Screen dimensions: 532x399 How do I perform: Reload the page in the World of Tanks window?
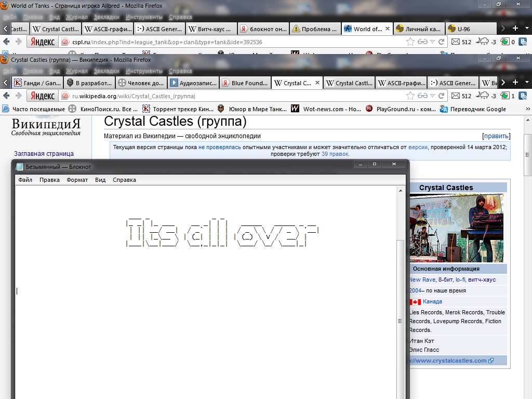click(x=442, y=42)
